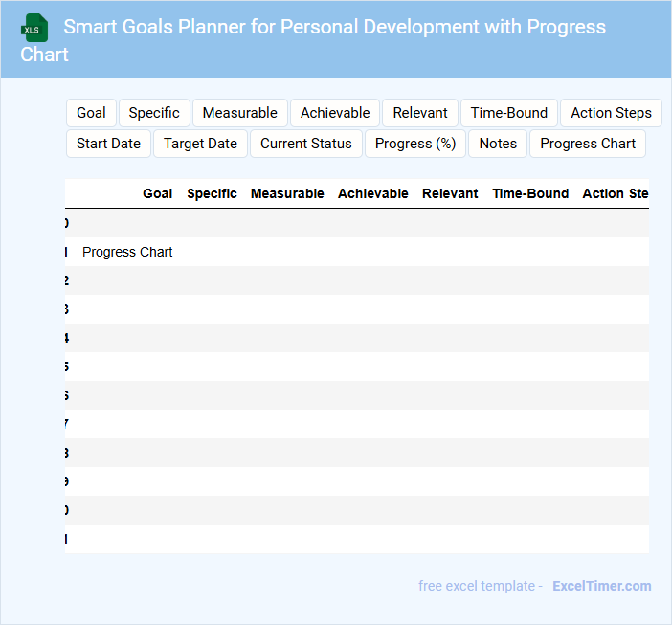Choose the Achievable tag
The image size is (672, 625).
point(335,113)
